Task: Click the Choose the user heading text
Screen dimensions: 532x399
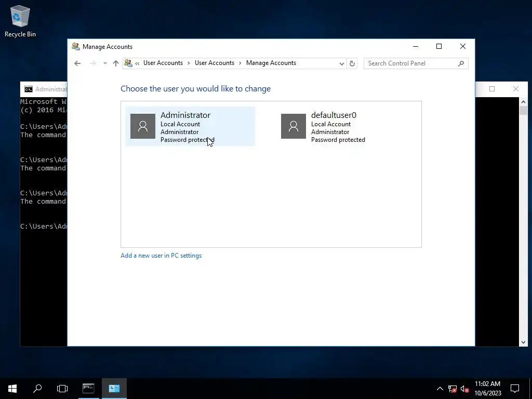Action: pyautogui.click(x=196, y=89)
